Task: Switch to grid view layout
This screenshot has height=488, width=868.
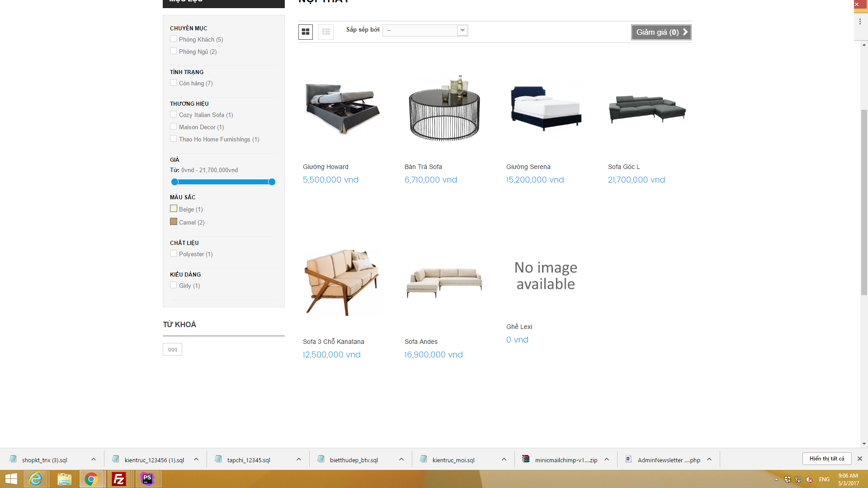Action: tap(306, 32)
